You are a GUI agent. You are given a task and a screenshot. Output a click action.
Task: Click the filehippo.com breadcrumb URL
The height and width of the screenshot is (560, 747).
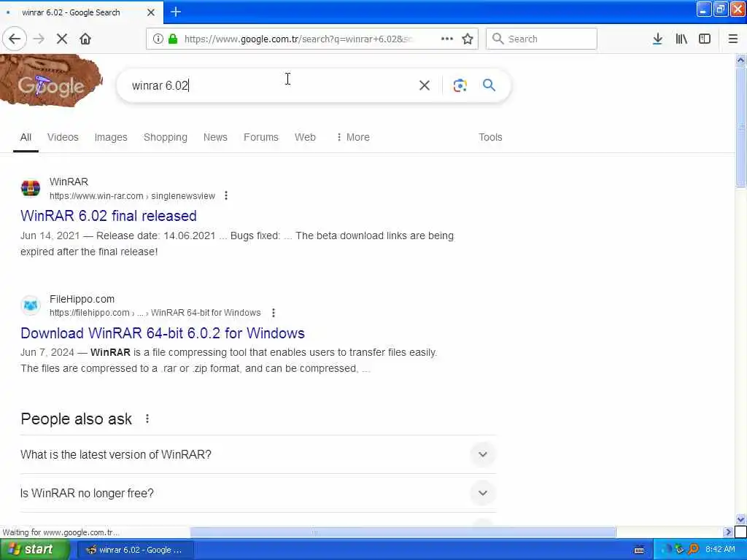click(x=155, y=313)
